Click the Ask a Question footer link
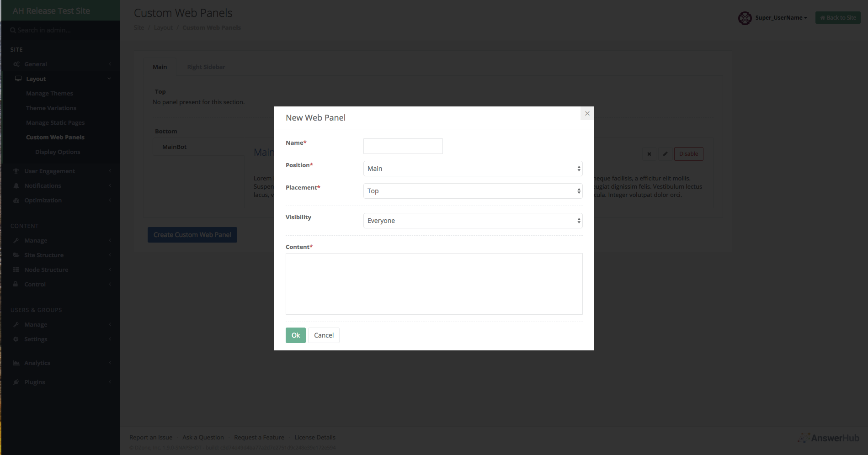This screenshot has height=455, width=868. pos(203,438)
